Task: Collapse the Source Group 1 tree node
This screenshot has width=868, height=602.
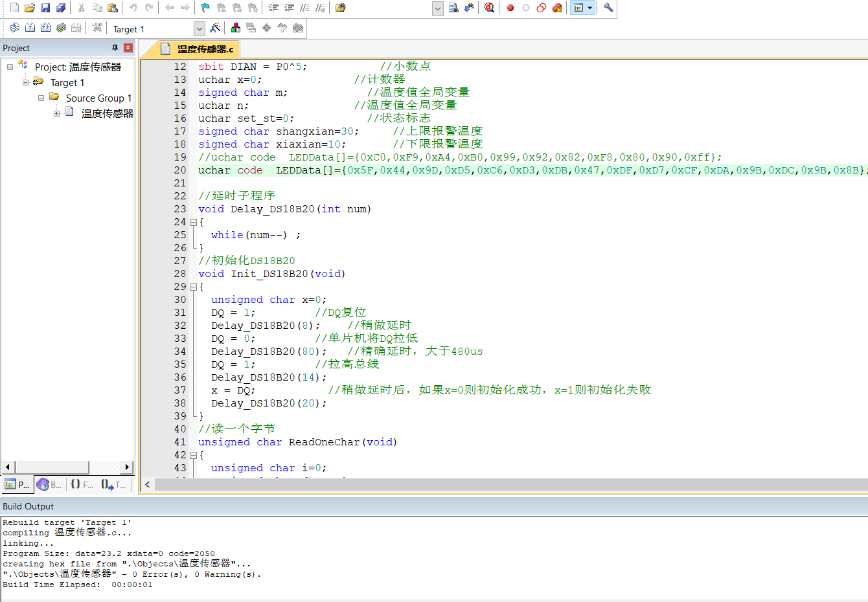Action: (x=41, y=98)
